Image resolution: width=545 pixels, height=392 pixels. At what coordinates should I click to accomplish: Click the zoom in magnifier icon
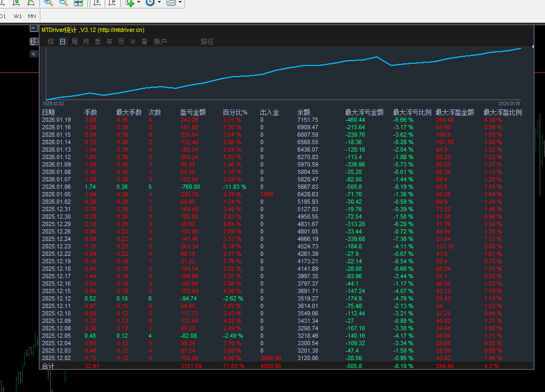[48, 3]
